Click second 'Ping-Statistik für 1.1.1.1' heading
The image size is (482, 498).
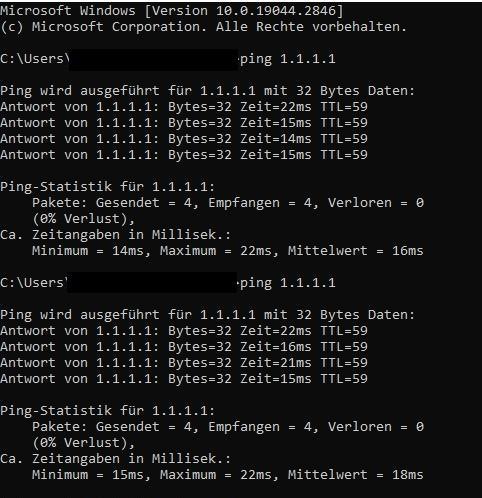click(108, 411)
